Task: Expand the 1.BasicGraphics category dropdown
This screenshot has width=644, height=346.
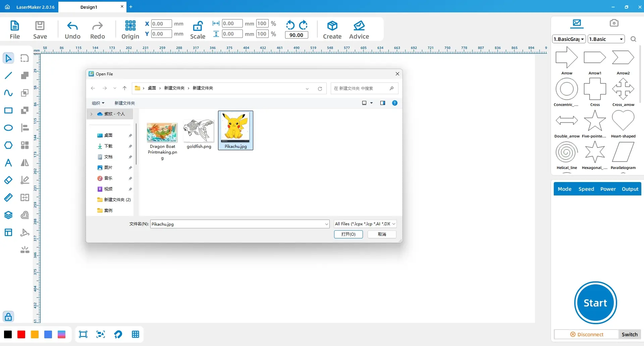Action: (569, 39)
